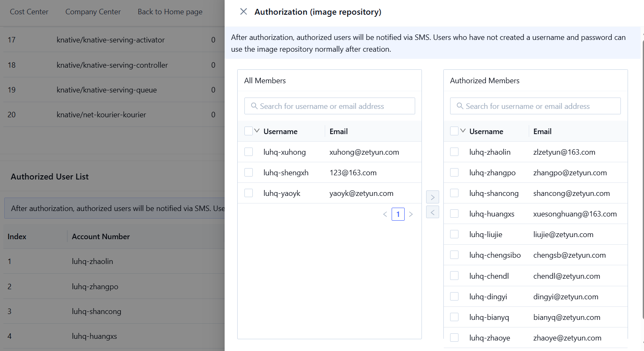Open selection dropdown in Authorized Members header
This screenshot has height=351, width=644.
tap(463, 131)
